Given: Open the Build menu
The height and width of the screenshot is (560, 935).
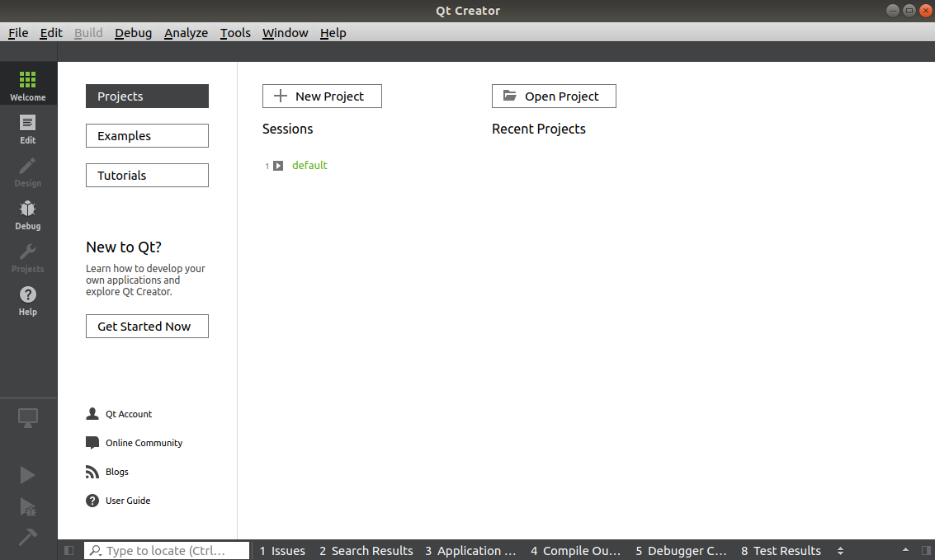Looking at the screenshot, I should pyautogui.click(x=88, y=33).
